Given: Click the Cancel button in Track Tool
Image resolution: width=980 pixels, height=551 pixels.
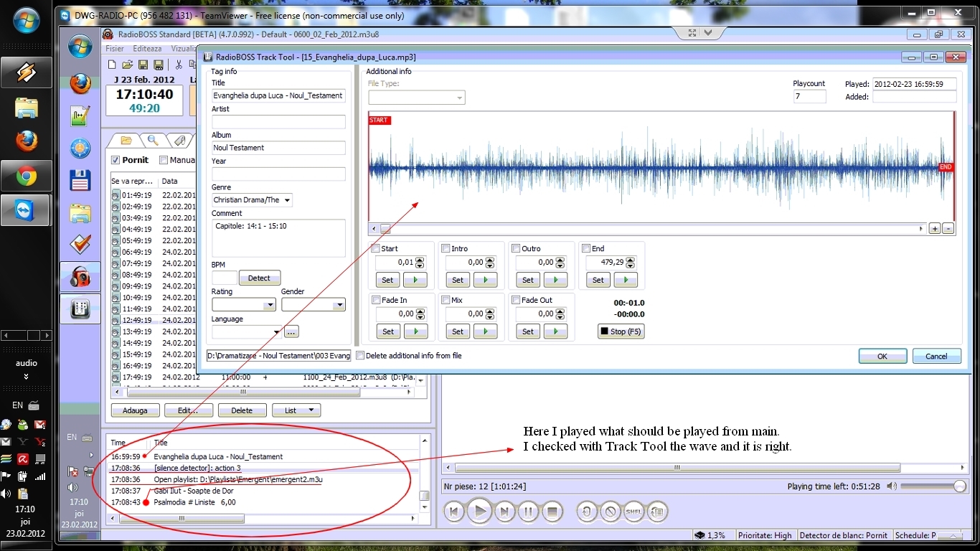Looking at the screenshot, I should 936,356.
